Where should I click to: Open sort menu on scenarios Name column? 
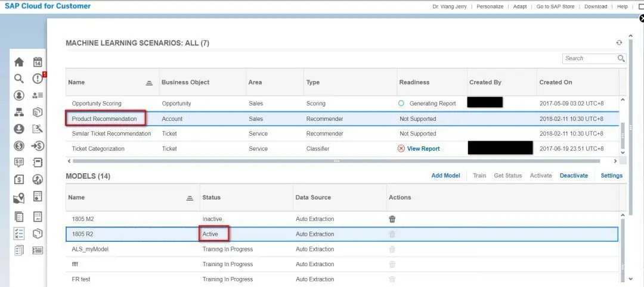tap(149, 82)
